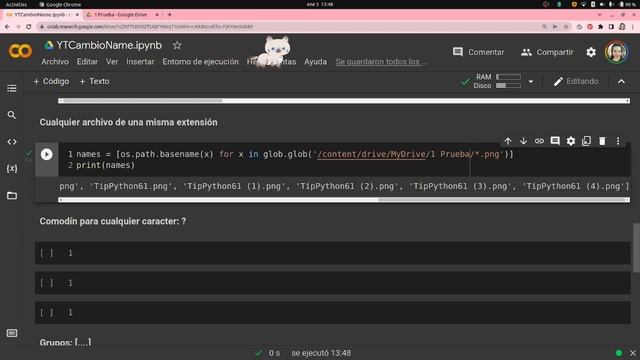Viewport: 640px width, 360px height.
Task: Select the second empty code cell
Action: point(333,283)
